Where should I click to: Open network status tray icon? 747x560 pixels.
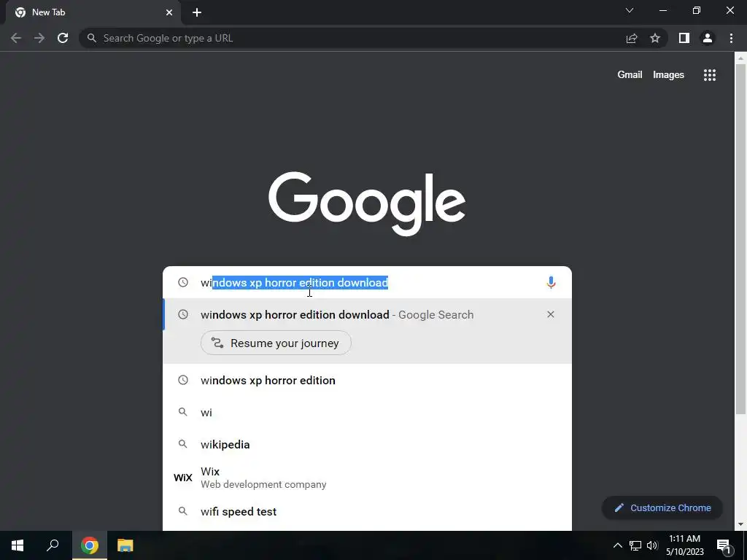click(x=635, y=545)
